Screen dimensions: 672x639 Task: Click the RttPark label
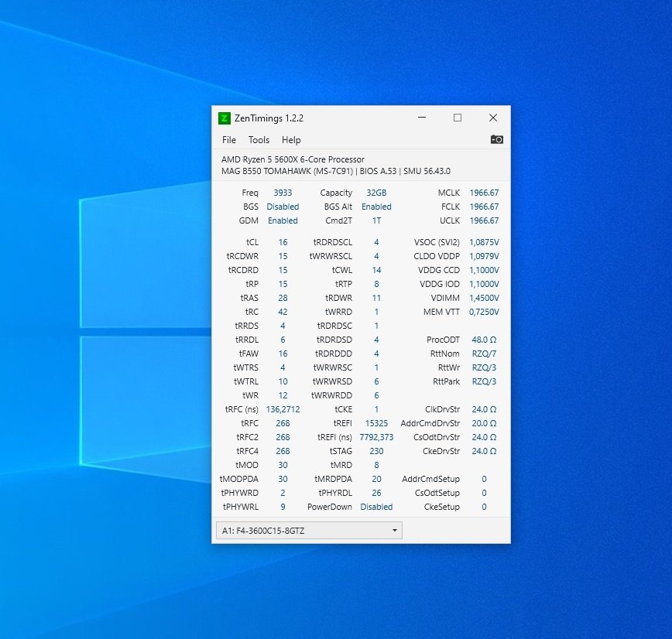[446, 381]
